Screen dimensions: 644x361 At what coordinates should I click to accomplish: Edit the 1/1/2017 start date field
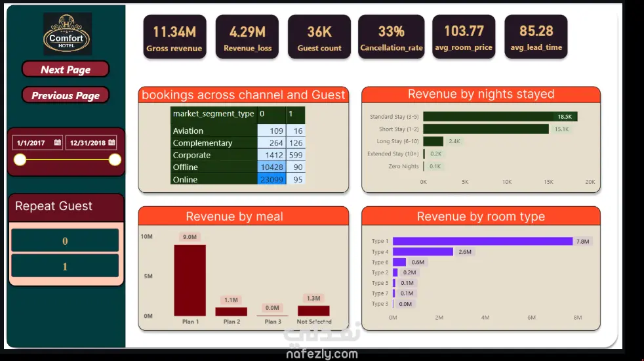tap(37, 142)
